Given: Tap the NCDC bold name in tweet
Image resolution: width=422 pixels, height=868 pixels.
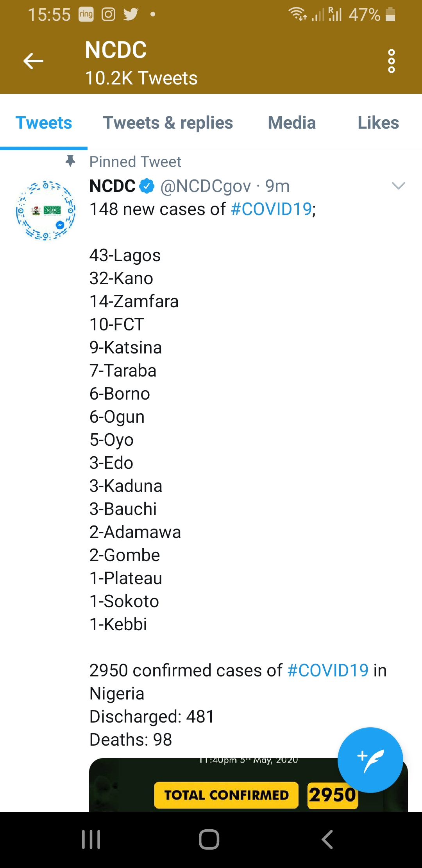Looking at the screenshot, I should (x=113, y=186).
